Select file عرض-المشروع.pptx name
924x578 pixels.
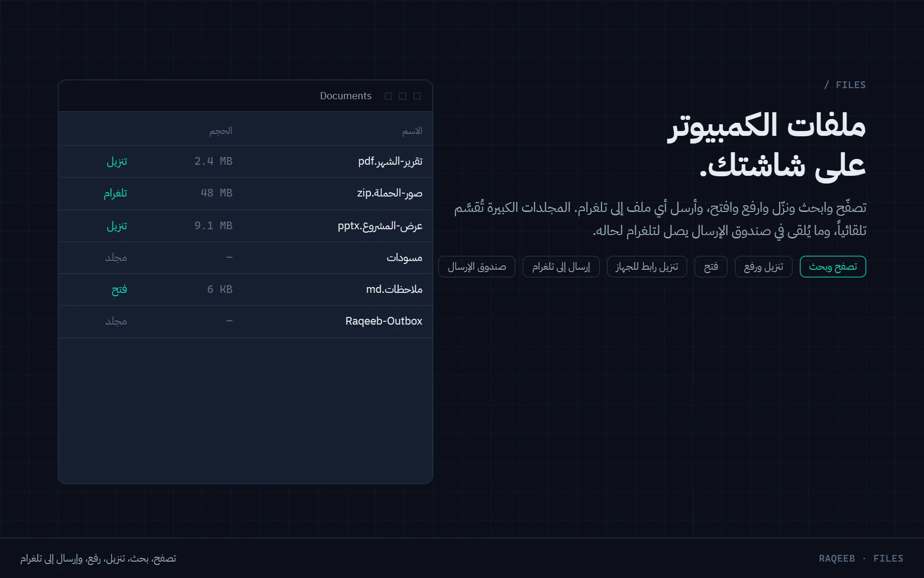[380, 225]
